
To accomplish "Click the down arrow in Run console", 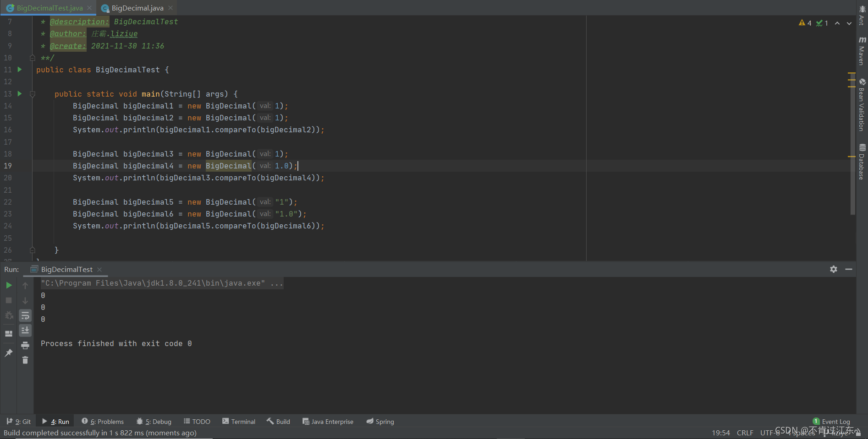I will tap(25, 300).
